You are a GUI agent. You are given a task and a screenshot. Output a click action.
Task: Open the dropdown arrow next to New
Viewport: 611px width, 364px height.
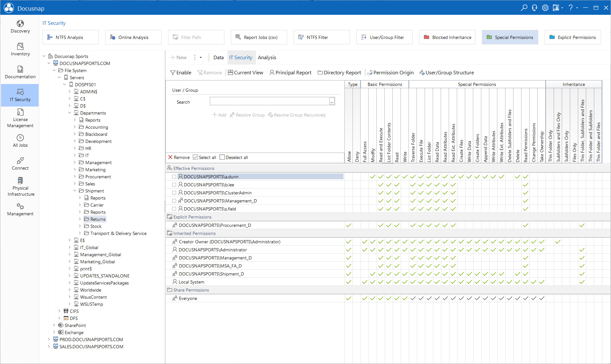201,58
